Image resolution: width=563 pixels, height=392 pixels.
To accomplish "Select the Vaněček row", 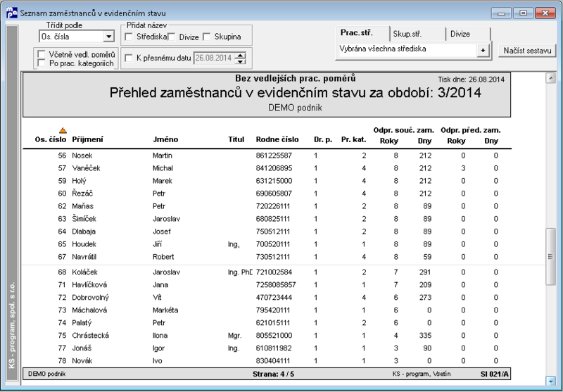I will pyautogui.click(x=267, y=168).
